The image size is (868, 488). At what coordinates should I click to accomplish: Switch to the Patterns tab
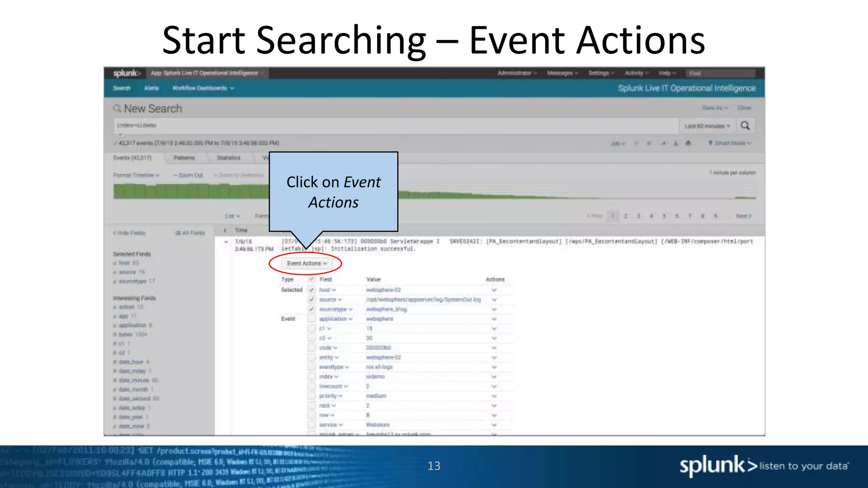[184, 158]
